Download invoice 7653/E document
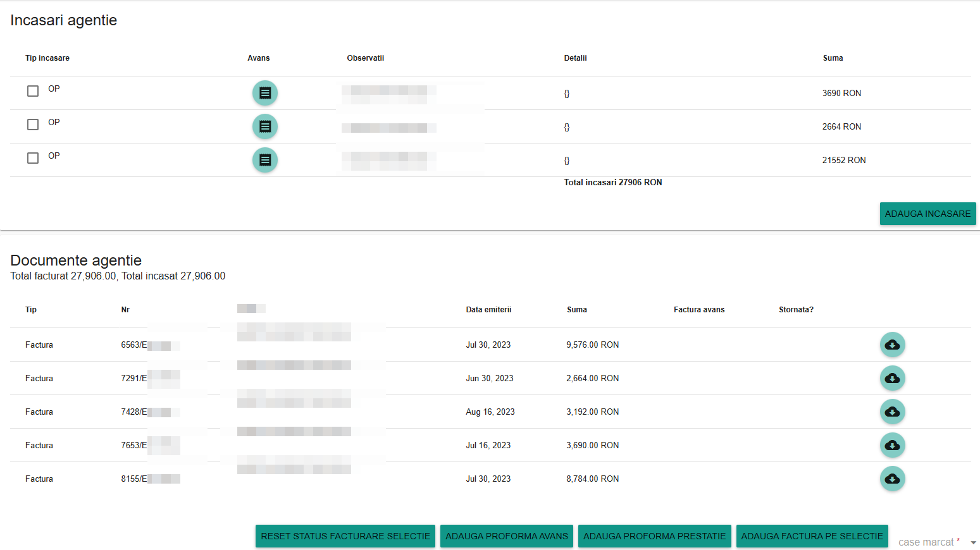The image size is (980, 550). [893, 445]
